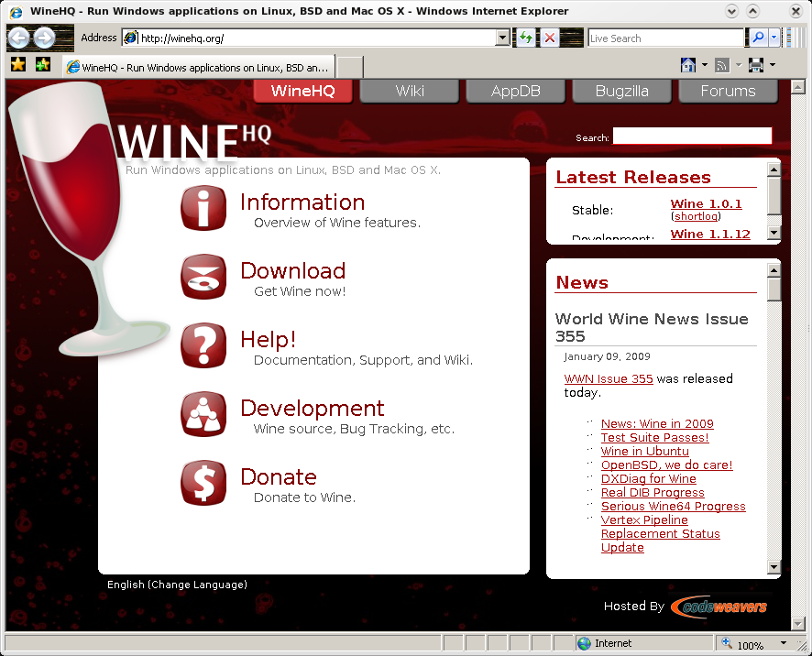Image resolution: width=812 pixels, height=656 pixels.
Task: Click the browser Back arrow button
Action: coord(19,38)
